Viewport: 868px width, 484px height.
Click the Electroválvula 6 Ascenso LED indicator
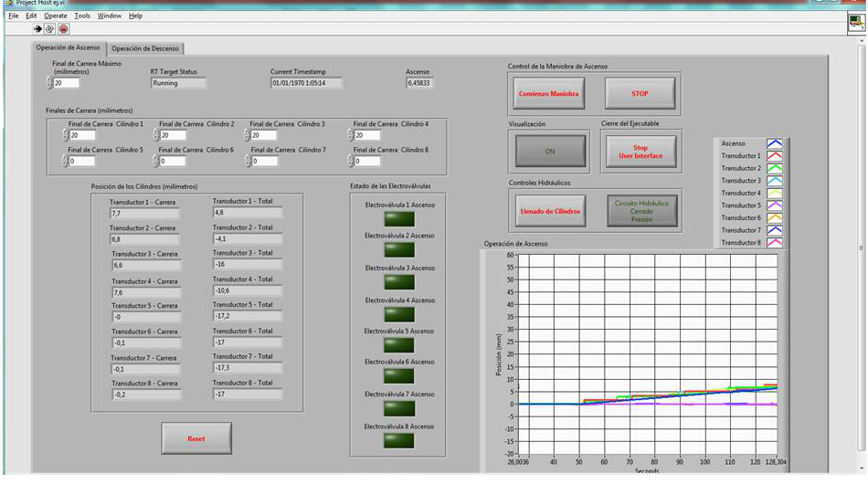click(x=399, y=376)
